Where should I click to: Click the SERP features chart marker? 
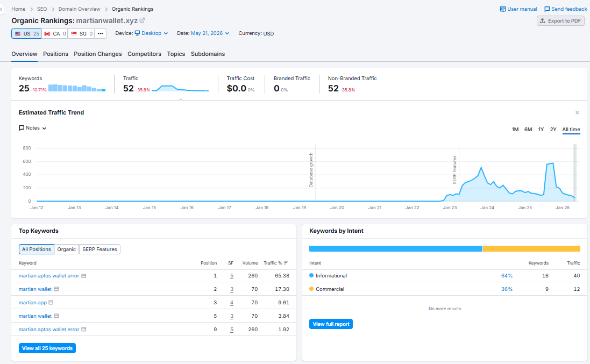click(454, 170)
